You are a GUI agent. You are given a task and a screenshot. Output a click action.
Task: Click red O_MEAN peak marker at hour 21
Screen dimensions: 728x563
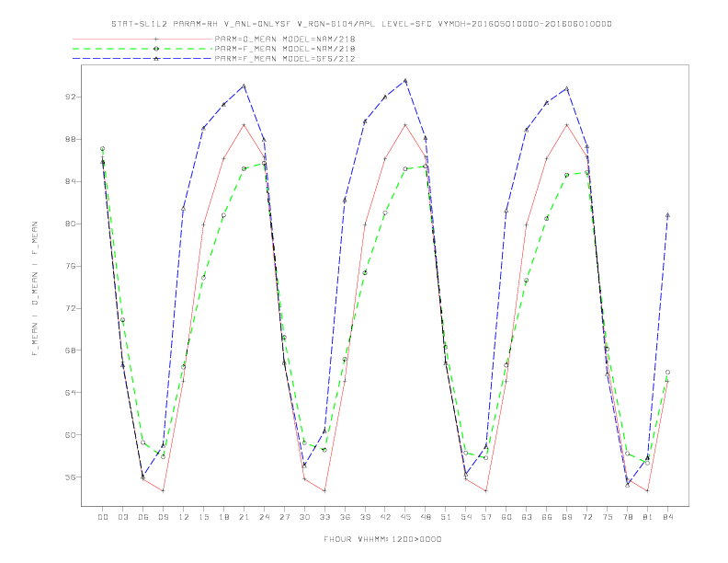[x=244, y=125]
